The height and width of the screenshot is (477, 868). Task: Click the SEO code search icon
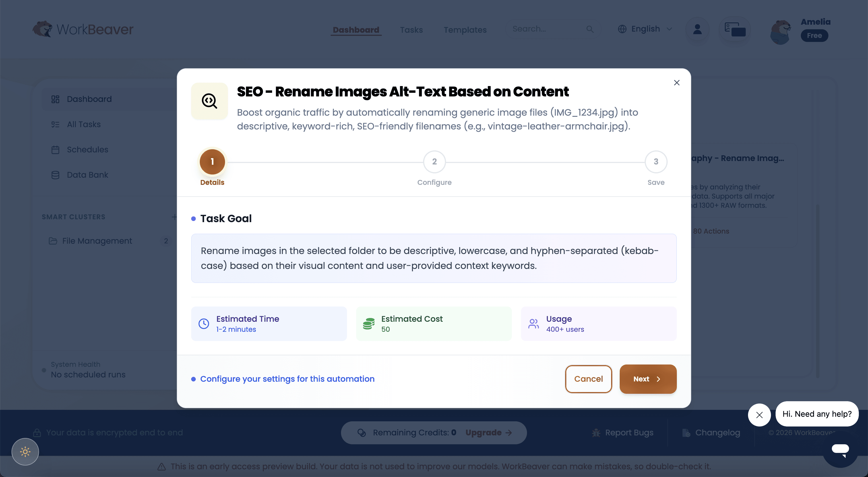point(209,101)
